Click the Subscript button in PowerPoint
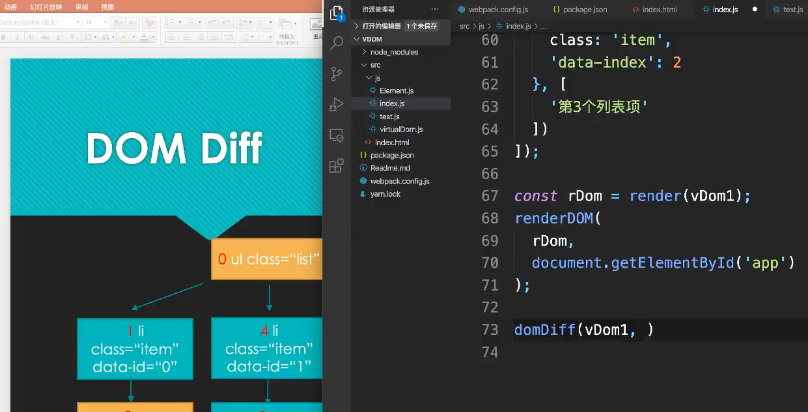Image resolution: width=808 pixels, height=412 pixels. tap(73, 37)
